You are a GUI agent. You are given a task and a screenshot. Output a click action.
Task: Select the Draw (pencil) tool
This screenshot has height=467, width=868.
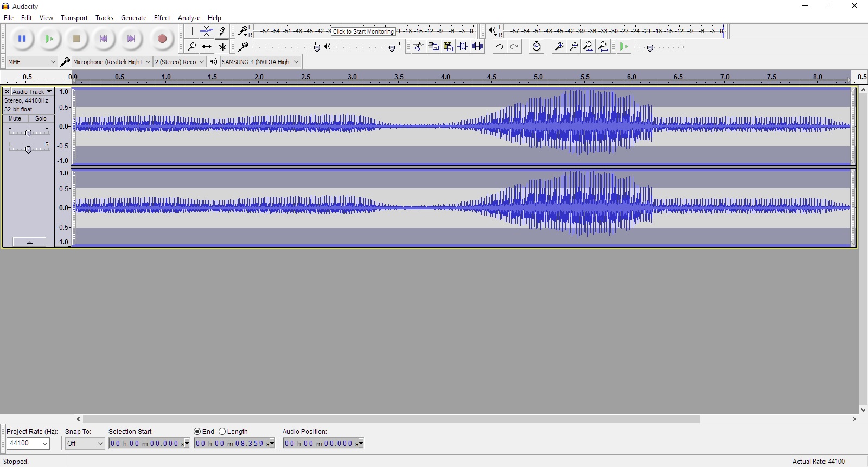pos(222,31)
